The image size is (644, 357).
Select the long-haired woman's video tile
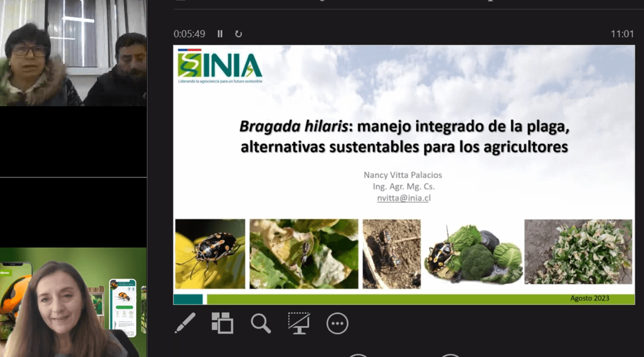73,302
